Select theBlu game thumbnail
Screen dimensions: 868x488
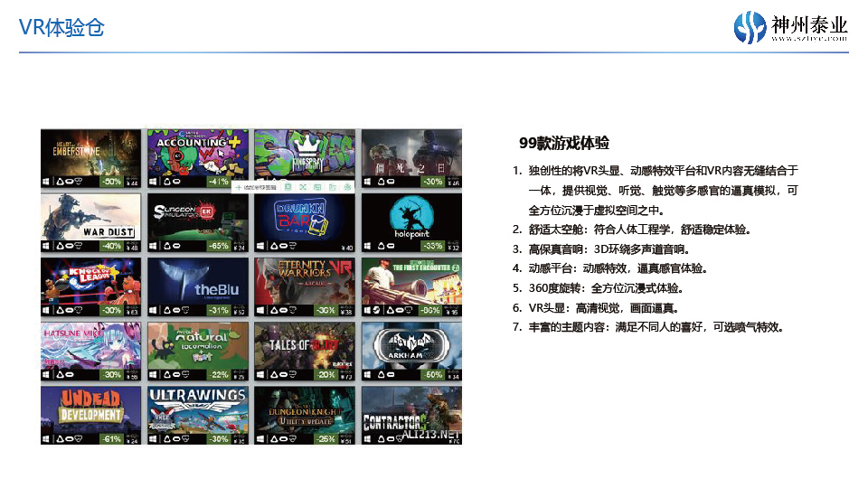[x=198, y=286]
